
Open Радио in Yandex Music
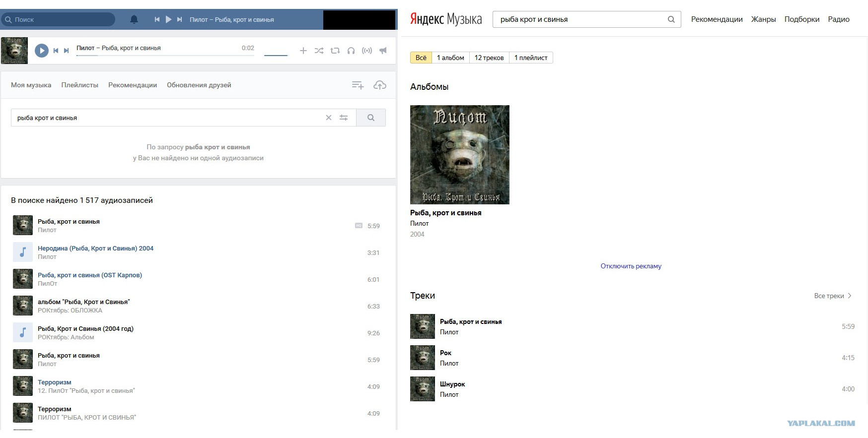click(x=839, y=19)
